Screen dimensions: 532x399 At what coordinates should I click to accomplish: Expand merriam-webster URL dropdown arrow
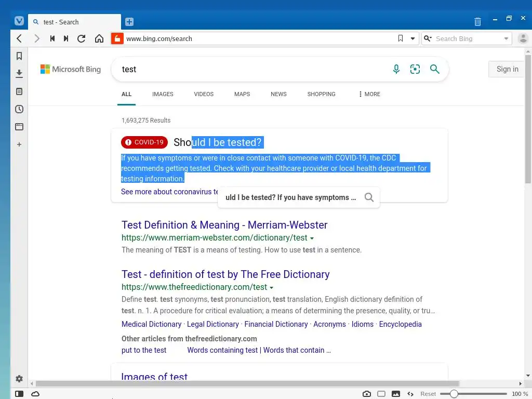coord(312,238)
